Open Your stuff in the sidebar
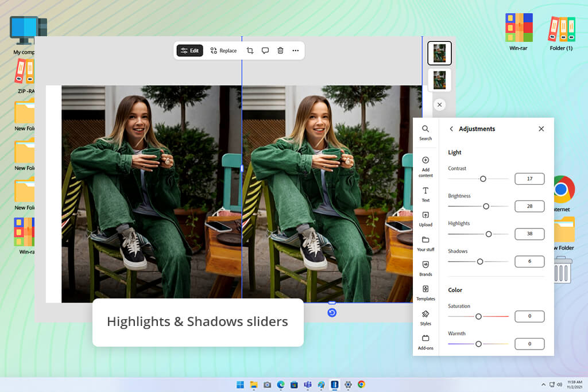 tap(425, 244)
